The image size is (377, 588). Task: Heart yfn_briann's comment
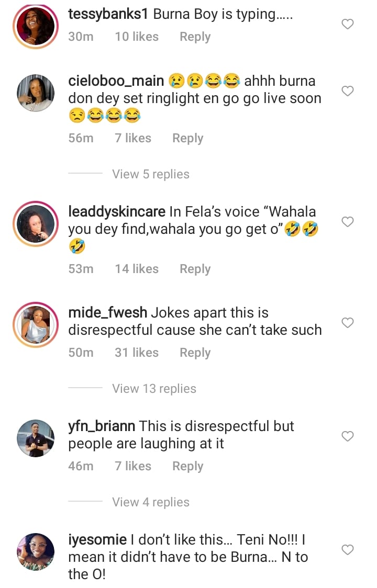pos(348,436)
